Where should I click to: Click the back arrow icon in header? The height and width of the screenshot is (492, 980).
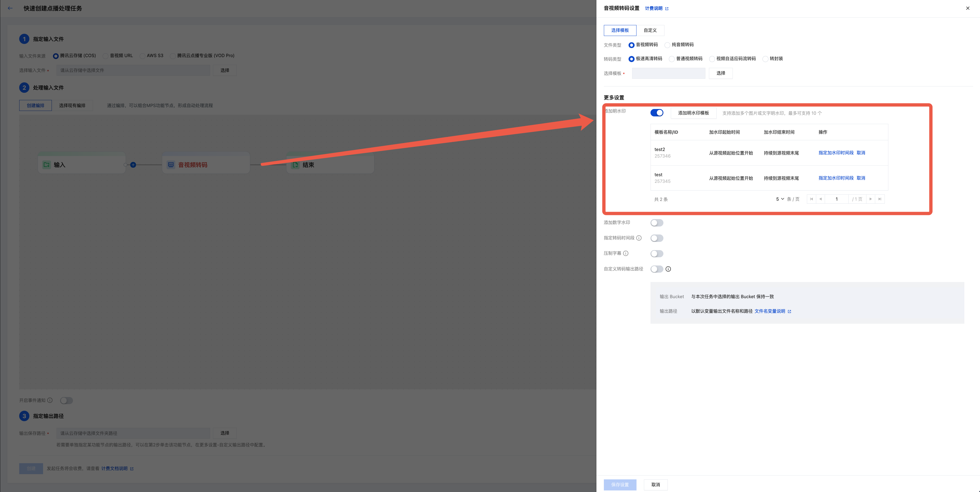(x=10, y=8)
